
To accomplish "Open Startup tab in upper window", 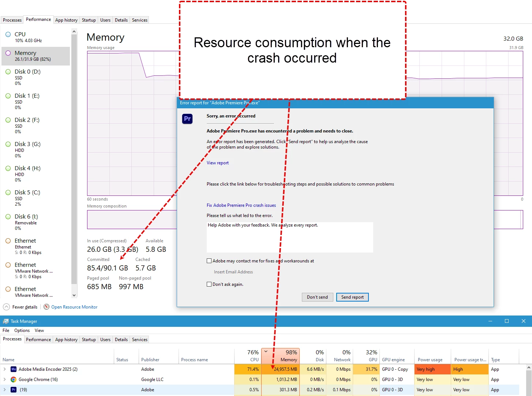I will click(x=89, y=20).
